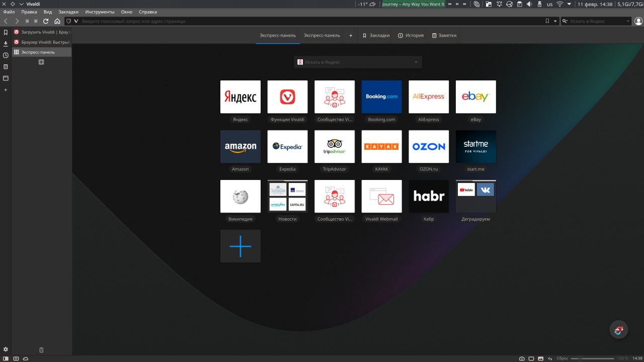Switch to Загрузить Vivaldi tab
Image resolution: width=644 pixels, height=362 pixels.
coord(42,32)
